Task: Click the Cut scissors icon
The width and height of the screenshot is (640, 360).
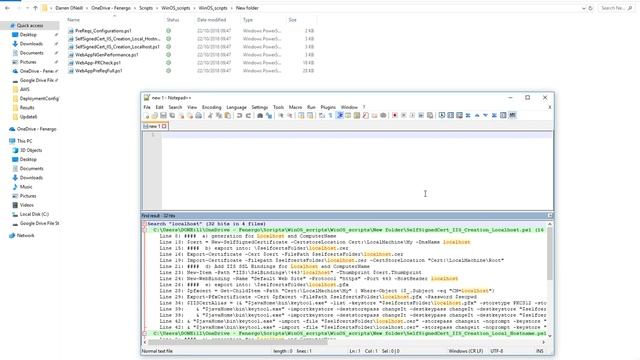Action: tap(210, 116)
